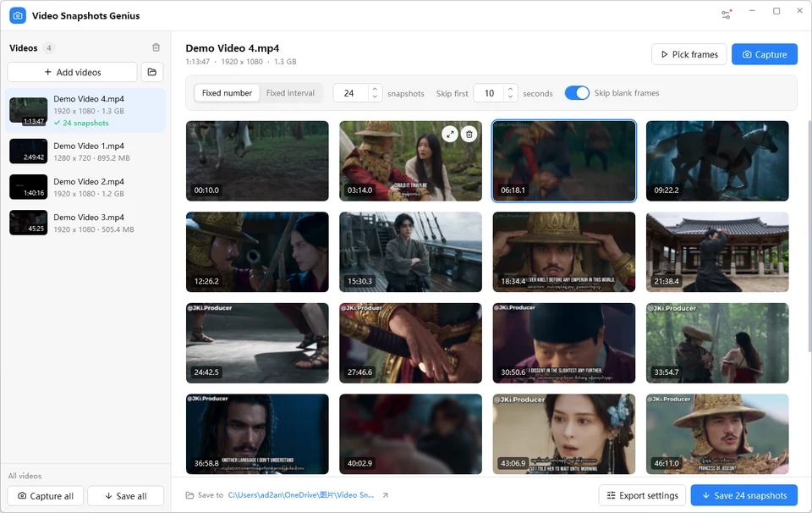Click the green '24 snapshots' status text
The height and width of the screenshot is (513, 812).
[85, 124]
